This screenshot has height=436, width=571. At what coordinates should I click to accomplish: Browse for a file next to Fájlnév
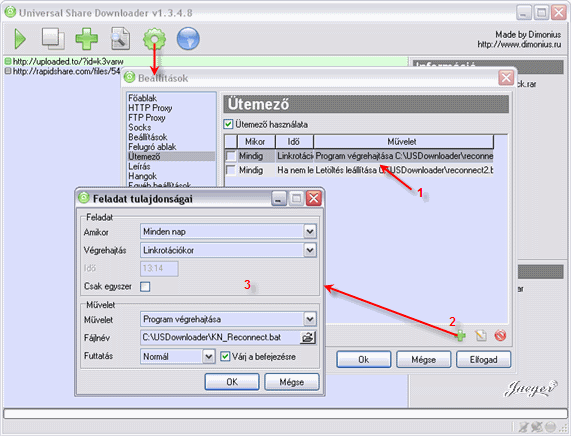tap(308, 338)
